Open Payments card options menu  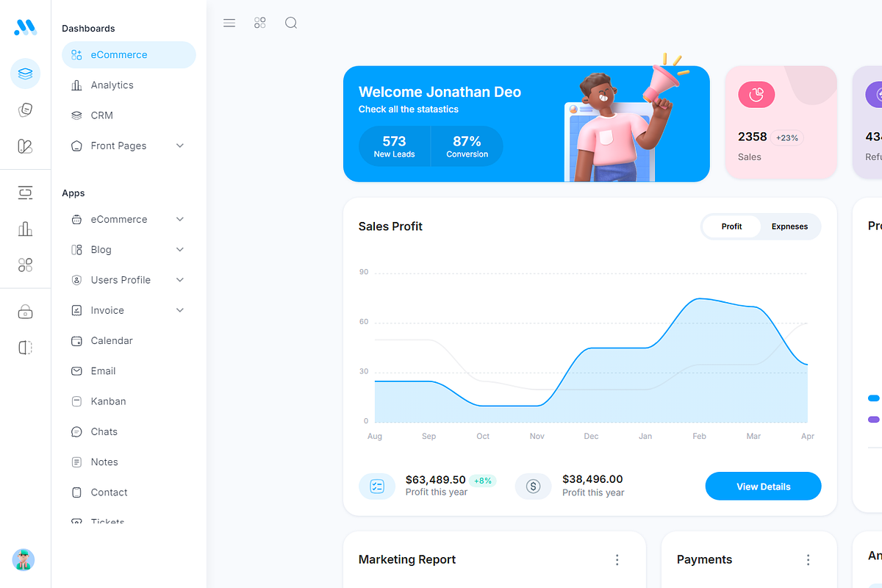808,560
